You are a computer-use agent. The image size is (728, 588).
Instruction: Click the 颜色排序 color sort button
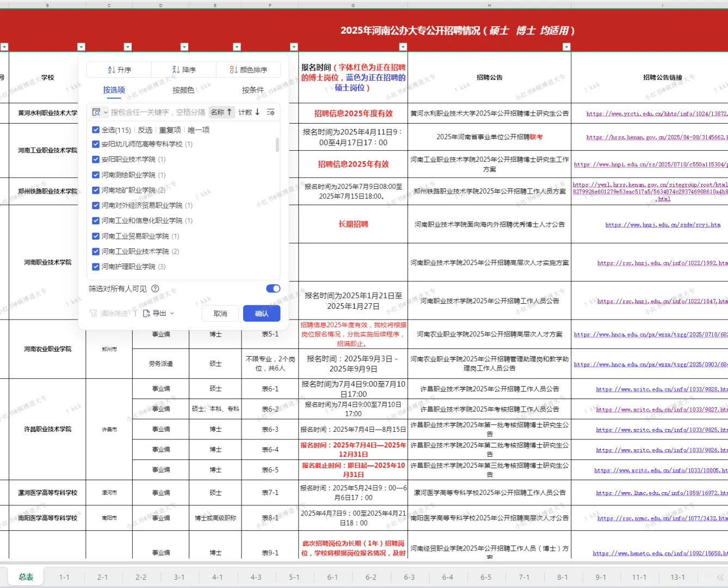(248, 70)
